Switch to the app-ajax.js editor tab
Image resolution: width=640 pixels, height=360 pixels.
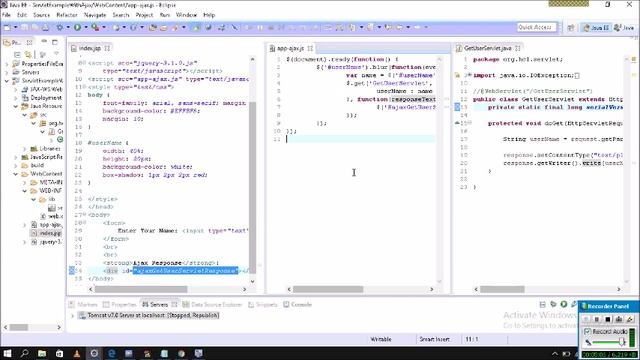tap(290, 48)
